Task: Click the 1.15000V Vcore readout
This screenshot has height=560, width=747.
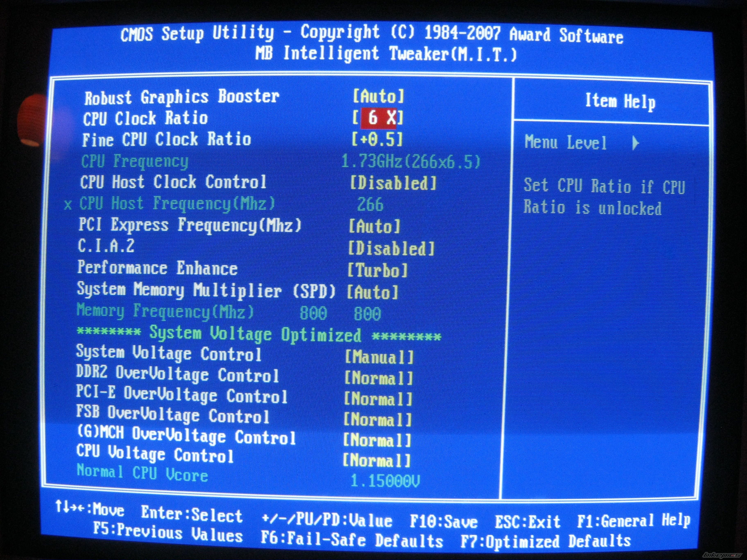Action: [x=386, y=480]
